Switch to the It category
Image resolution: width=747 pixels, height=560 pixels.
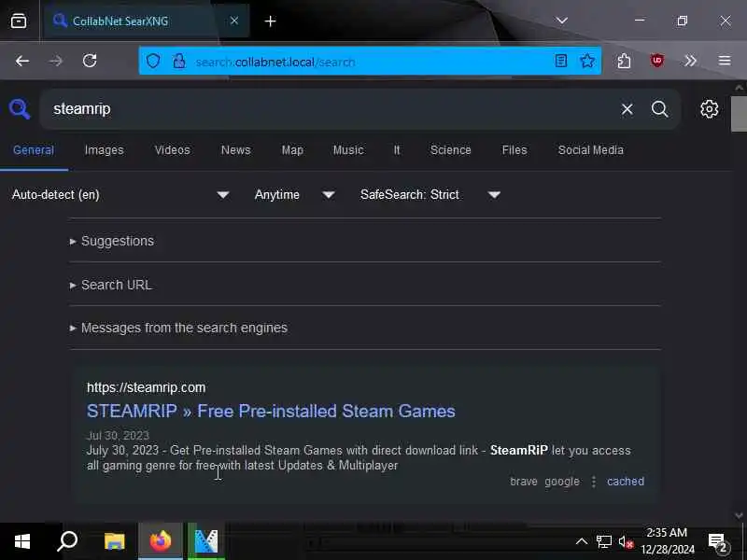coord(396,150)
